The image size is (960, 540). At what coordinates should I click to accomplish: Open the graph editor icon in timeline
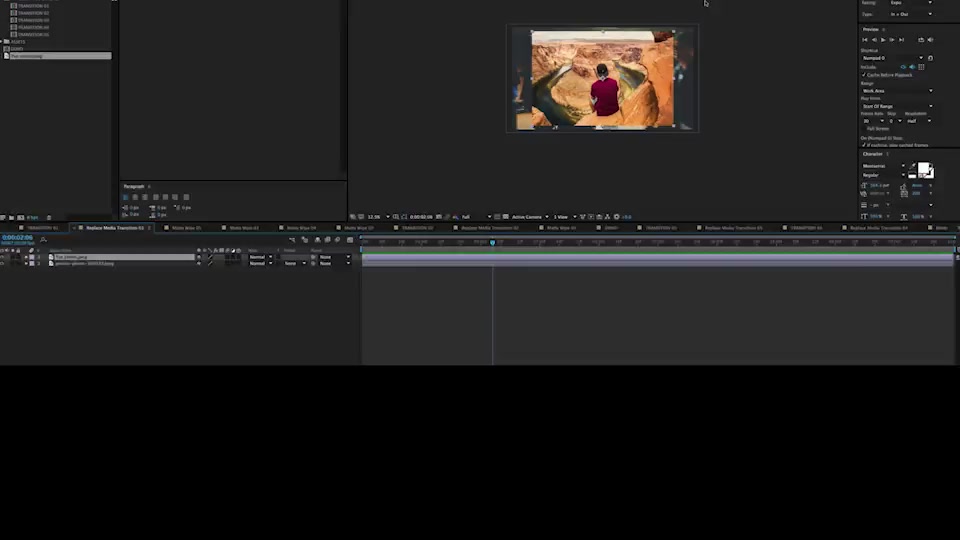(350, 240)
